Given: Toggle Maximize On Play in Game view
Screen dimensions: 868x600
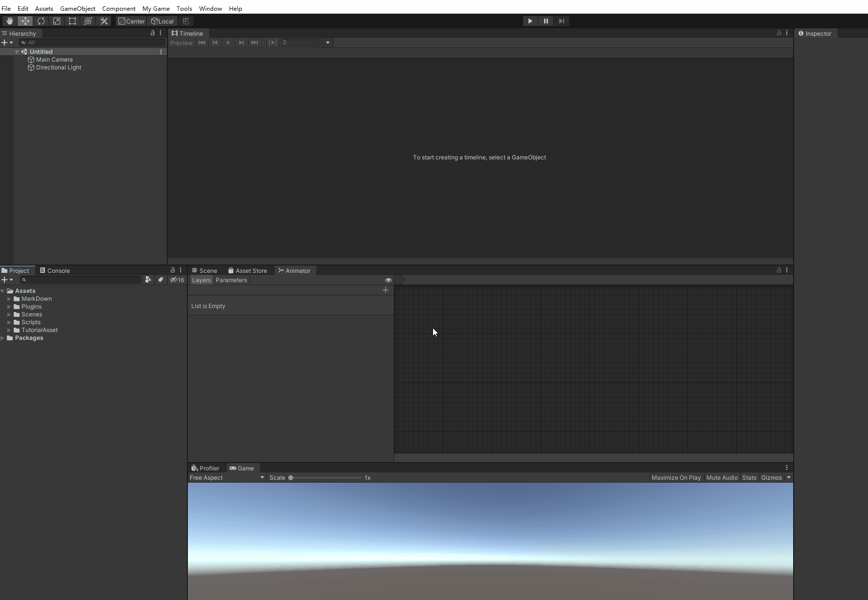Looking at the screenshot, I should click(x=676, y=478).
